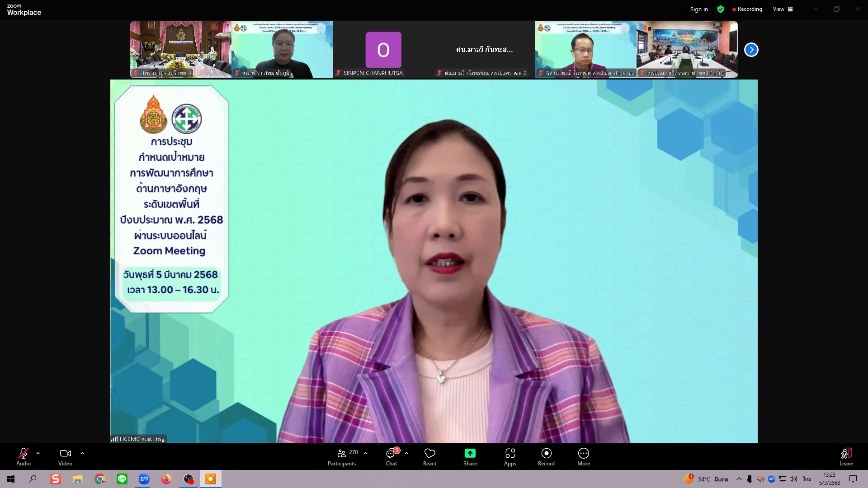Open Windows notification center
This screenshot has height=488, width=868.
point(853,479)
